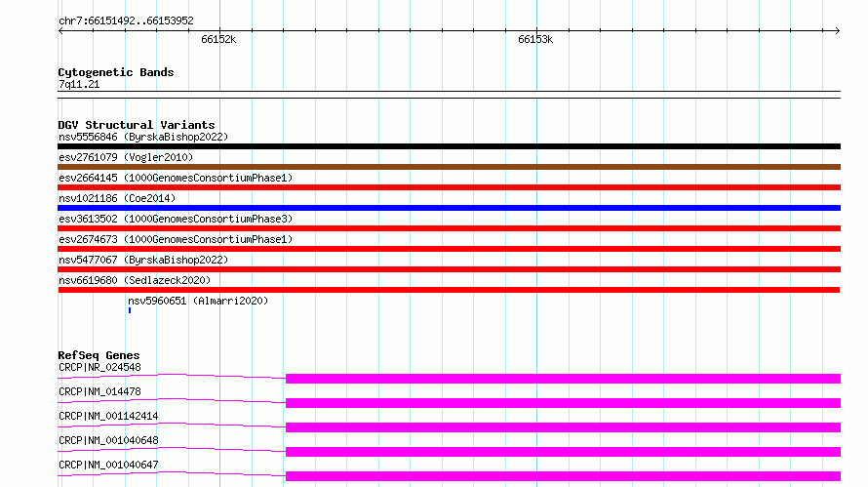Click the esv2664145 red variant bar
Viewport: 868px width, 487px height.
coord(449,187)
